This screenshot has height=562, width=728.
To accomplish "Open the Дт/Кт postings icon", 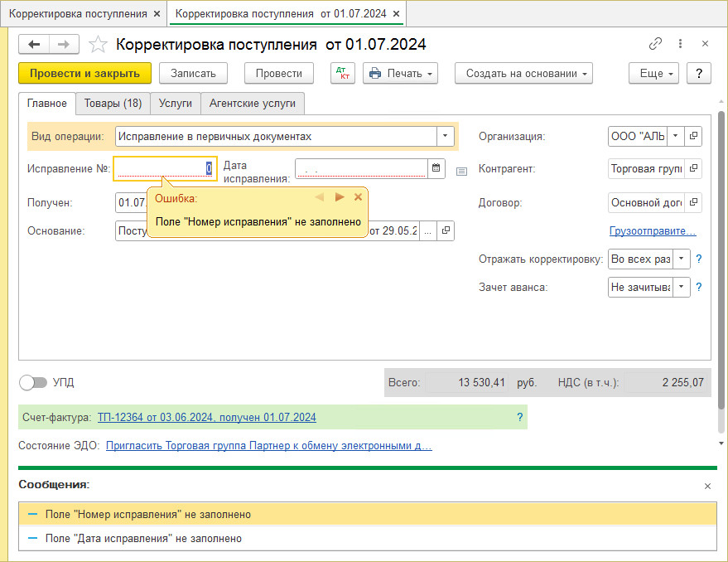I will 342,73.
